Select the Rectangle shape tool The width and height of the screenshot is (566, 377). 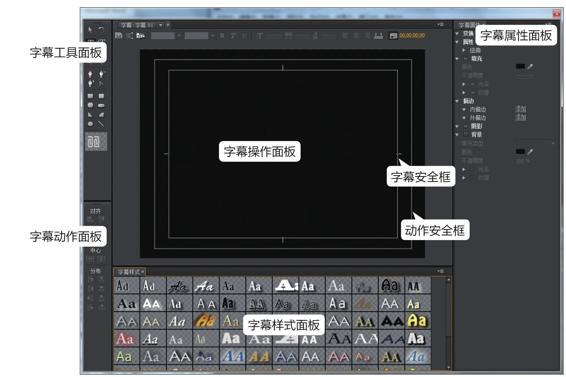click(x=90, y=96)
